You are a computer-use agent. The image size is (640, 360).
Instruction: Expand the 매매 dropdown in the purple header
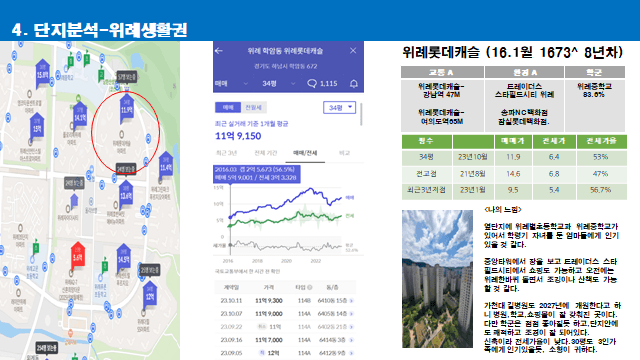click(231, 84)
